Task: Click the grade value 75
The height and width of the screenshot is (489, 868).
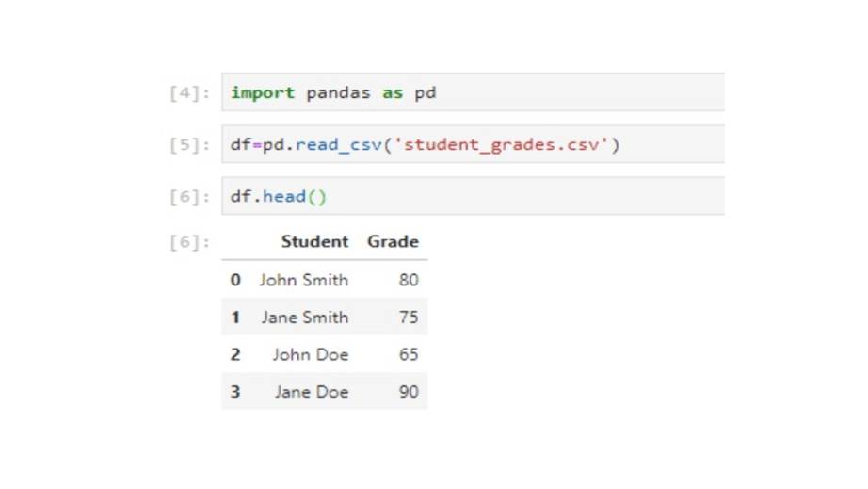Action: click(x=408, y=318)
